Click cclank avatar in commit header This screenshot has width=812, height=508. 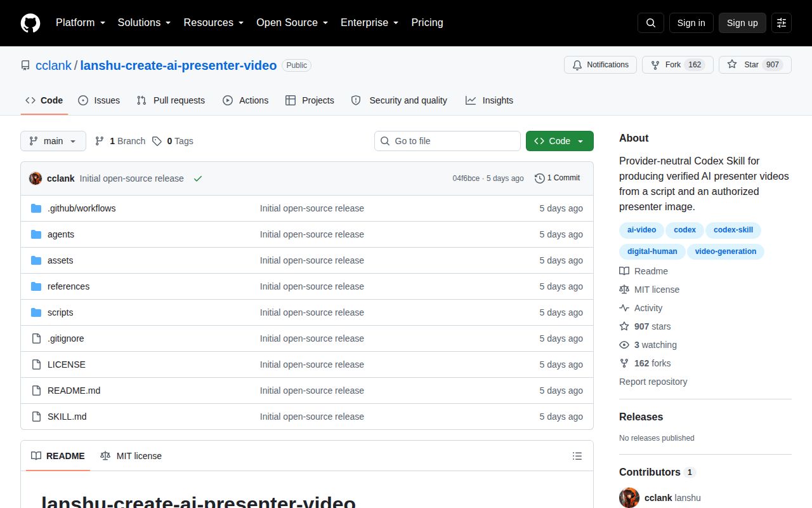coord(36,178)
